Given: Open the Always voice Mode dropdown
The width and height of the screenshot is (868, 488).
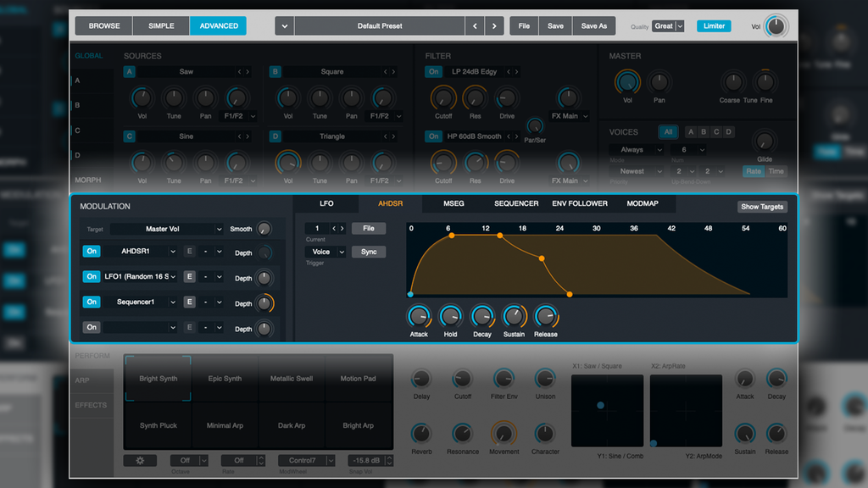Looking at the screenshot, I should (637, 149).
